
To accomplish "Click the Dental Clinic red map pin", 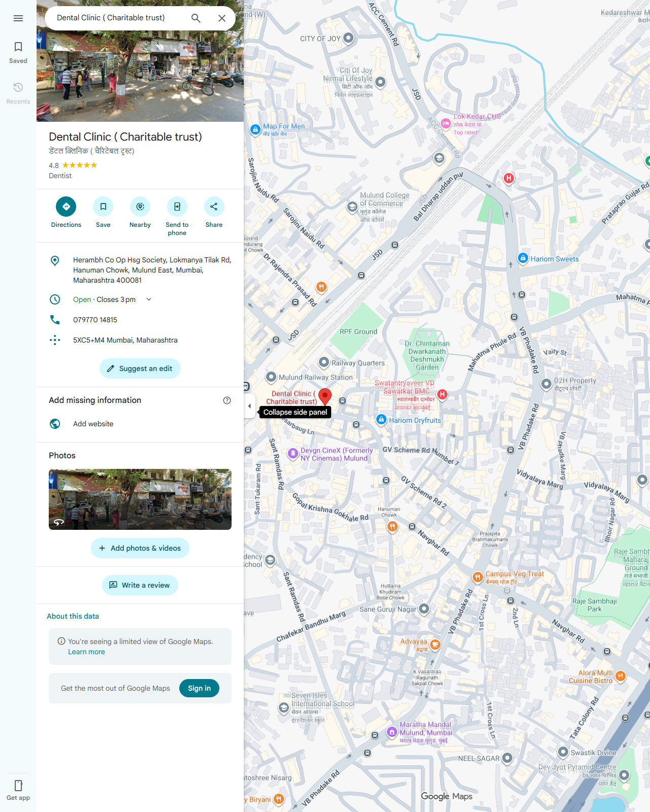I will pos(325,397).
